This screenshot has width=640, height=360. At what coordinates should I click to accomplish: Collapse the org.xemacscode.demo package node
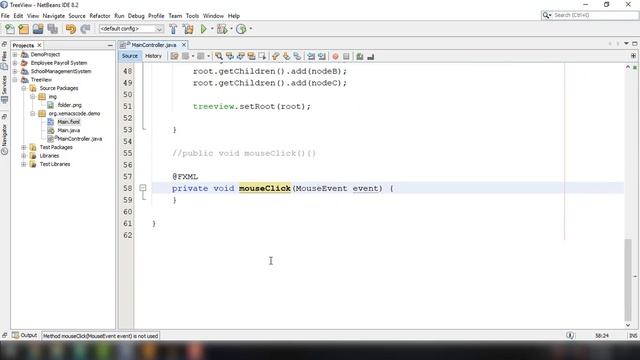(x=33, y=113)
